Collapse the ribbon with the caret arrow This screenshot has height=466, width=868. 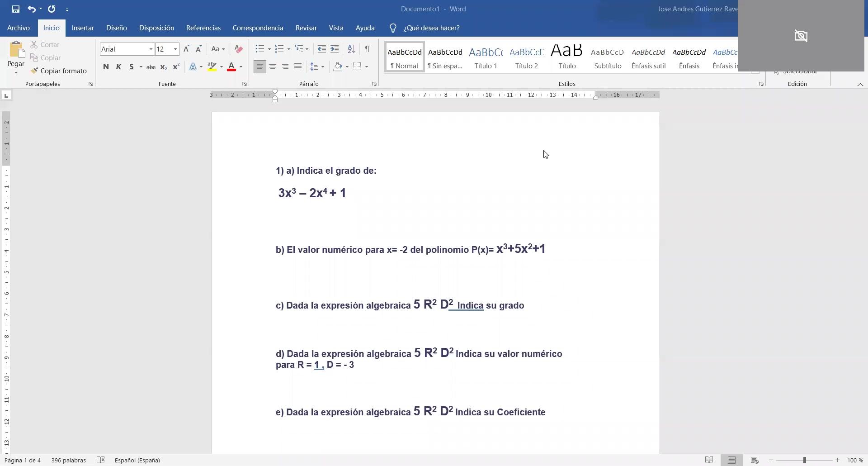[x=860, y=85]
